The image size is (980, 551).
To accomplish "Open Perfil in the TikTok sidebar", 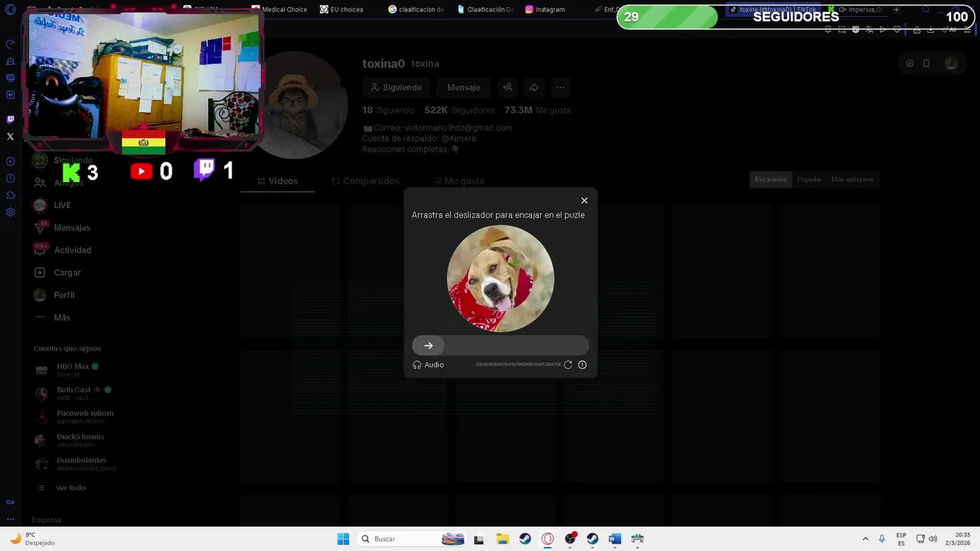I will [x=54, y=295].
